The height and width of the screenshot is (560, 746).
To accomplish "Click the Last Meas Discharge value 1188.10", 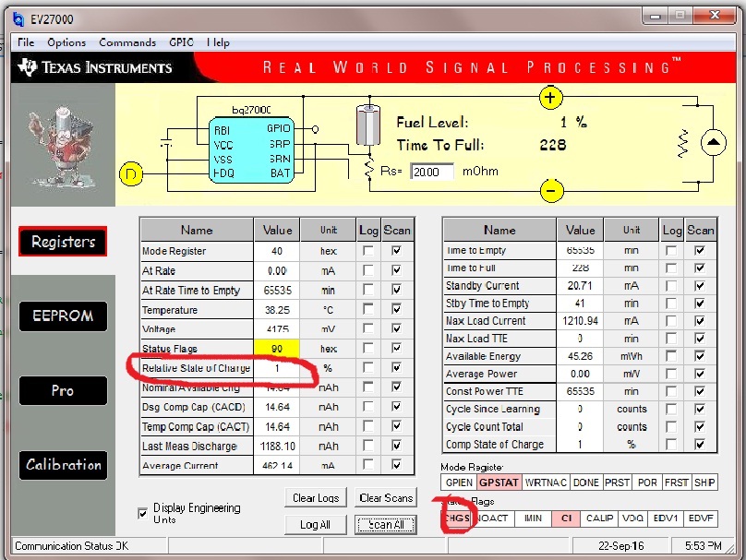I will [277, 447].
